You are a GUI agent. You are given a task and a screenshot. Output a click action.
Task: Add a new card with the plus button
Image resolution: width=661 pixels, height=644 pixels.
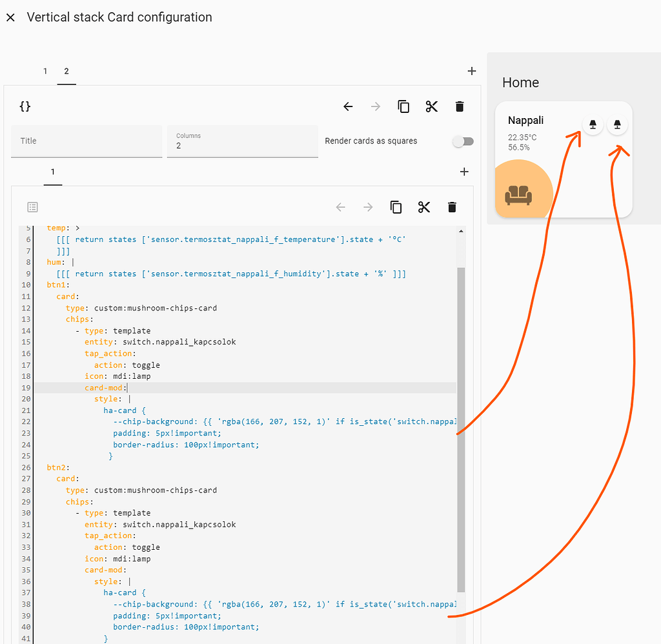point(464,172)
